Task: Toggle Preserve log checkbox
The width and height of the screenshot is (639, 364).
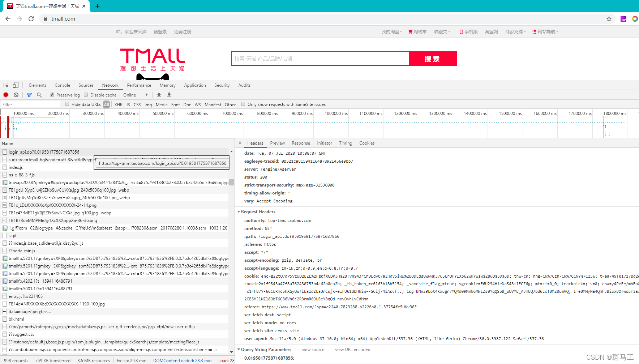Action: (x=52, y=95)
